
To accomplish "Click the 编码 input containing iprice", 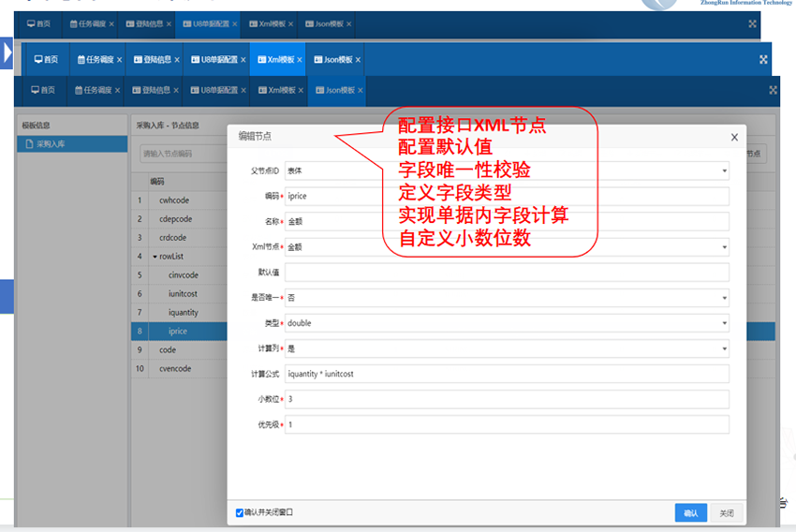I will click(507, 197).
